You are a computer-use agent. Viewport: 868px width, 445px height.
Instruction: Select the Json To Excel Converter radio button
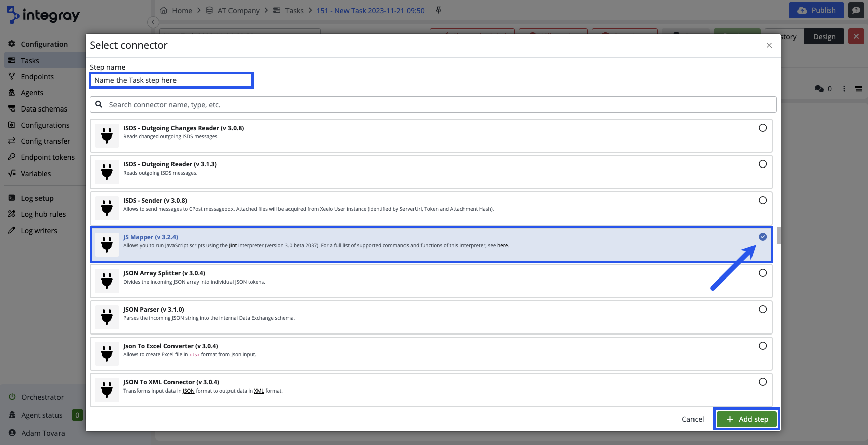762,346
